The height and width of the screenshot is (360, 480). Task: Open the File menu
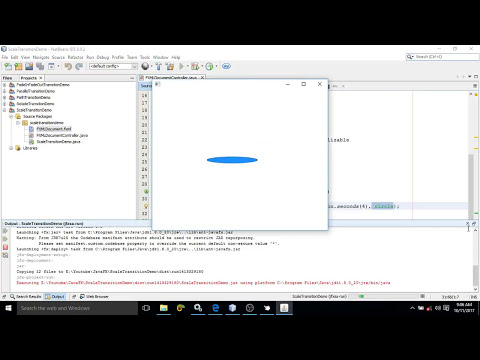[5, 57]
